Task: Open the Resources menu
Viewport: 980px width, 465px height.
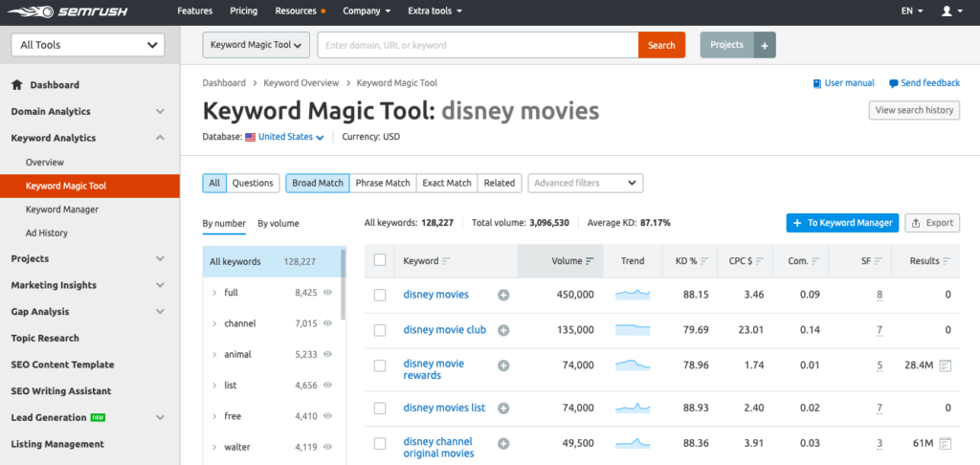Action: coord(300,11)
